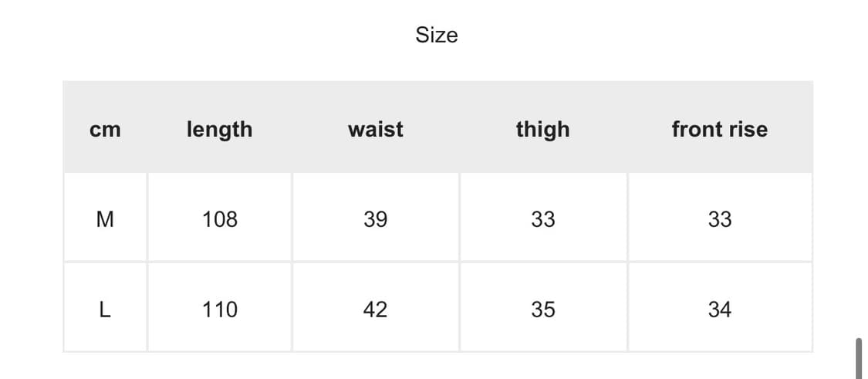Select the waist column header
This screenshot has width=868, height=379.
click(x=376, y=130)
